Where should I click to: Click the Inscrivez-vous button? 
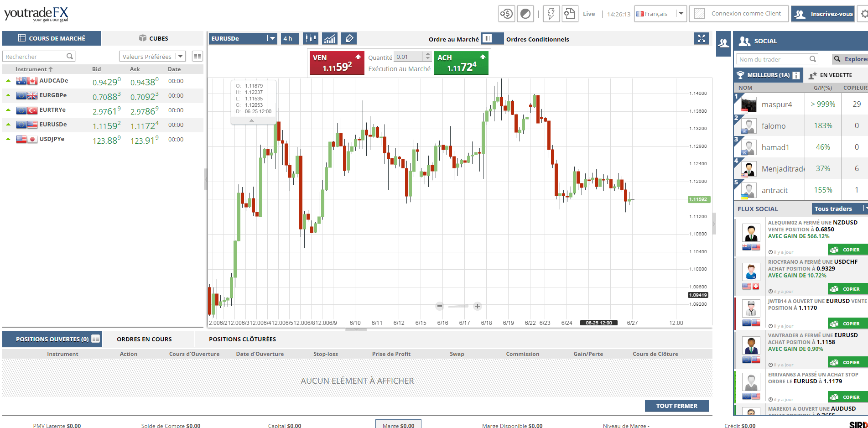pos(822,14)
